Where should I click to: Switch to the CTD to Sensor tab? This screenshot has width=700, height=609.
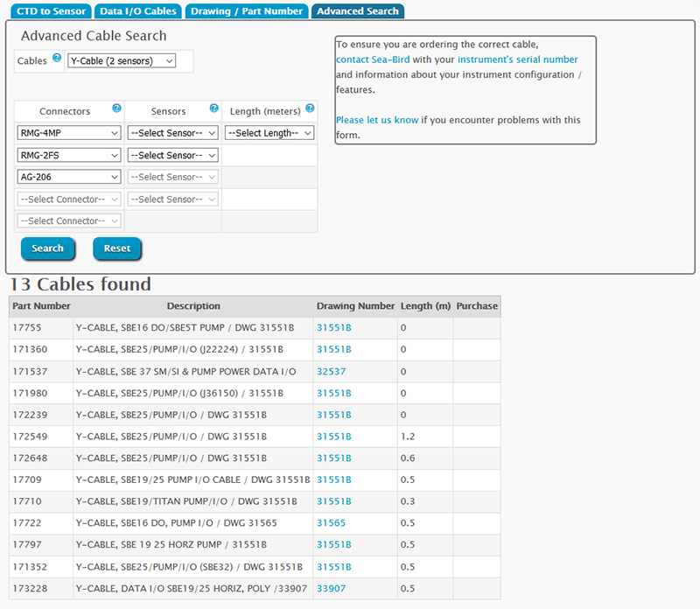click(x=51, y=11)
